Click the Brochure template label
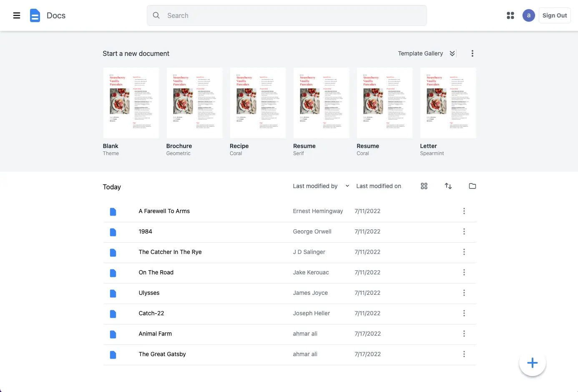Image resolution: width=578 pixels, height=392 pixels. pyautogui.click(x=179, y=146)
